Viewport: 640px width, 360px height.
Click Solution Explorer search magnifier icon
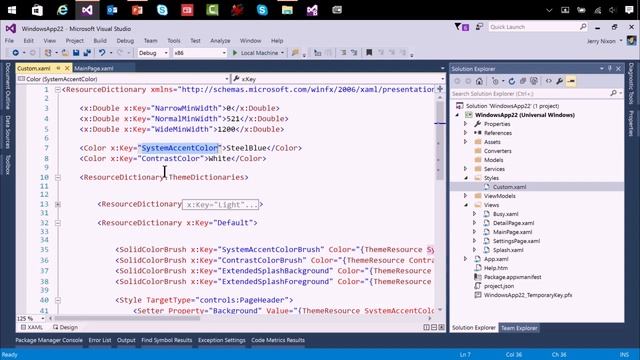613,93
